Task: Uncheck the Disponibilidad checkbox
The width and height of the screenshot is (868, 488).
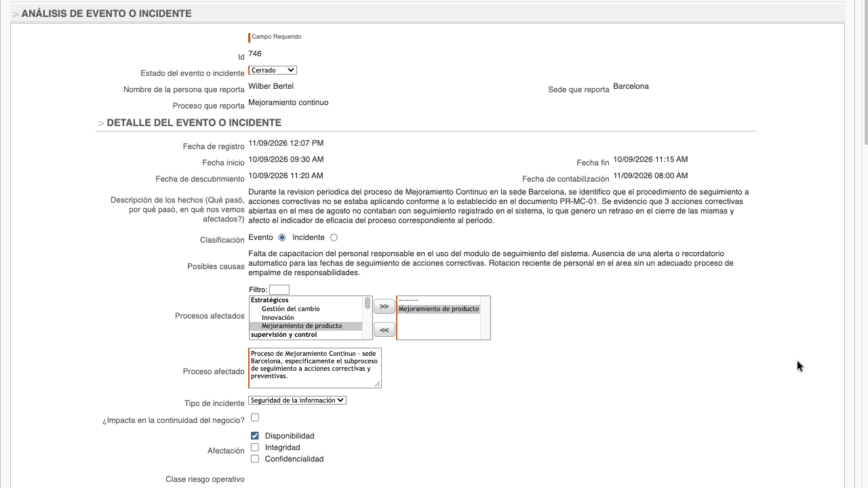Action: tap(255, 436)
